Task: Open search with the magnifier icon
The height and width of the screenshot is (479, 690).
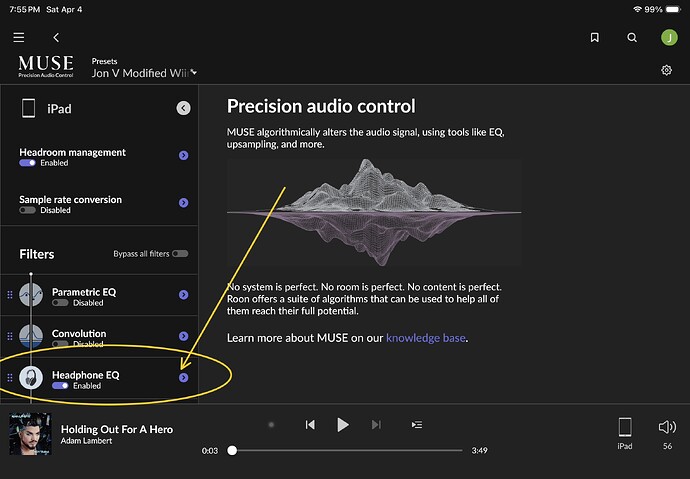Action: (x=632, y=37)
